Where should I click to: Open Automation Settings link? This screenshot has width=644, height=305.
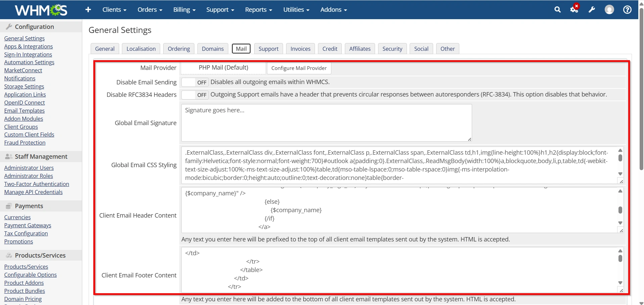point(29,62)
